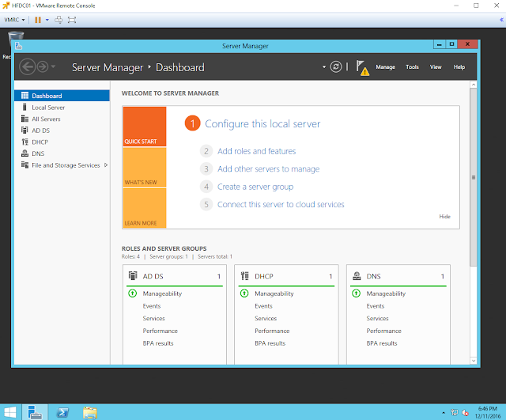
Task: Click the scrollbar down arrow
Action: coord(473,361)
